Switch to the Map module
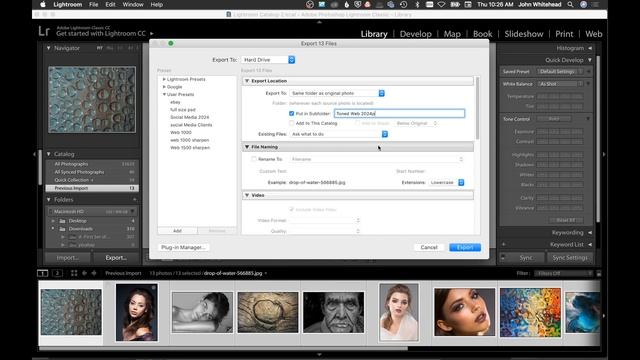 (x=452, y=34)
